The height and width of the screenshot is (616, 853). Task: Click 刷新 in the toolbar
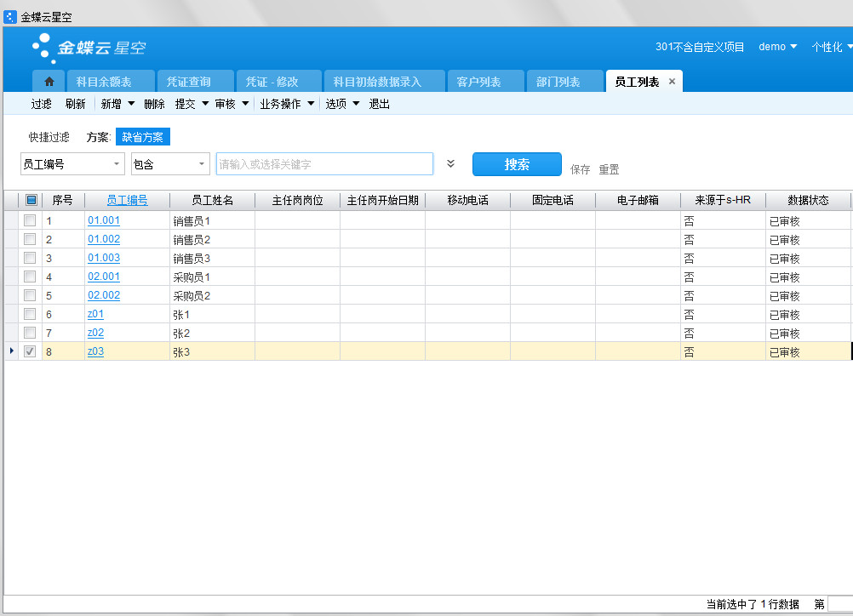click(x=75, y=104)
